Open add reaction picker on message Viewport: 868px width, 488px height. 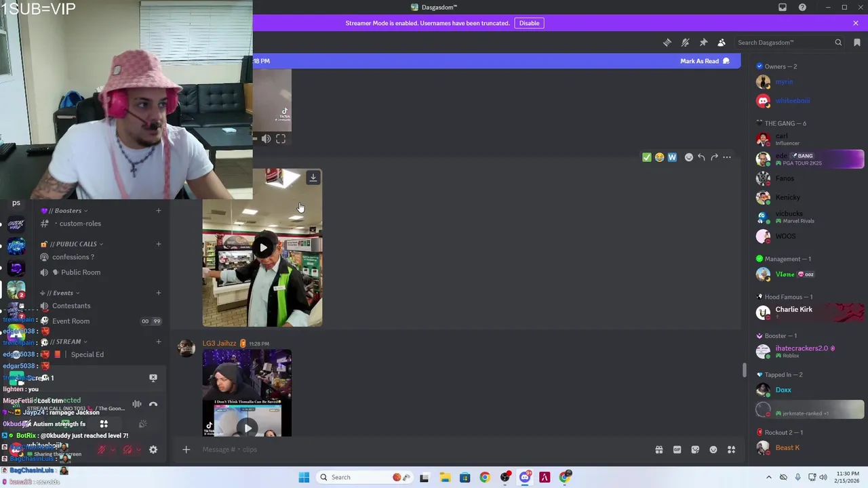click(689, 157)
